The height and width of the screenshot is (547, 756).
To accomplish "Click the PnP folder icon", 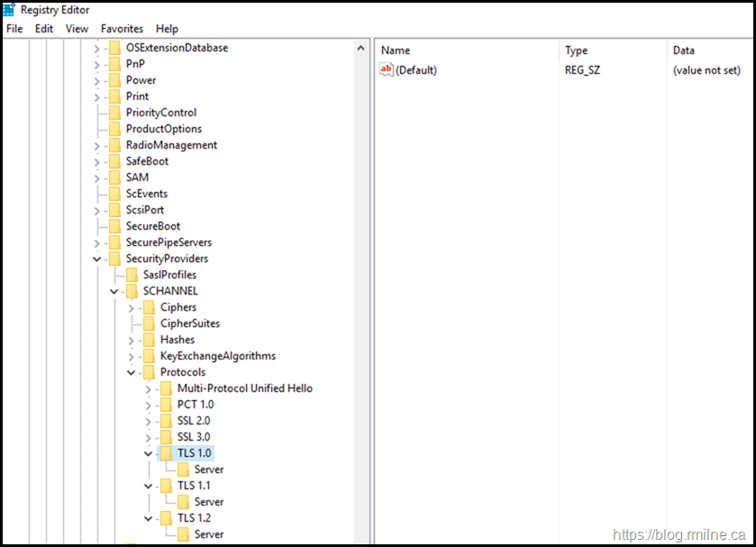I will point(114,64).
